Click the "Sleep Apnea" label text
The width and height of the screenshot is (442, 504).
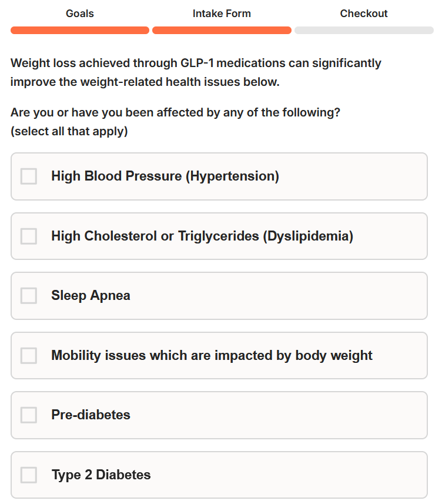tap(91, 296)
